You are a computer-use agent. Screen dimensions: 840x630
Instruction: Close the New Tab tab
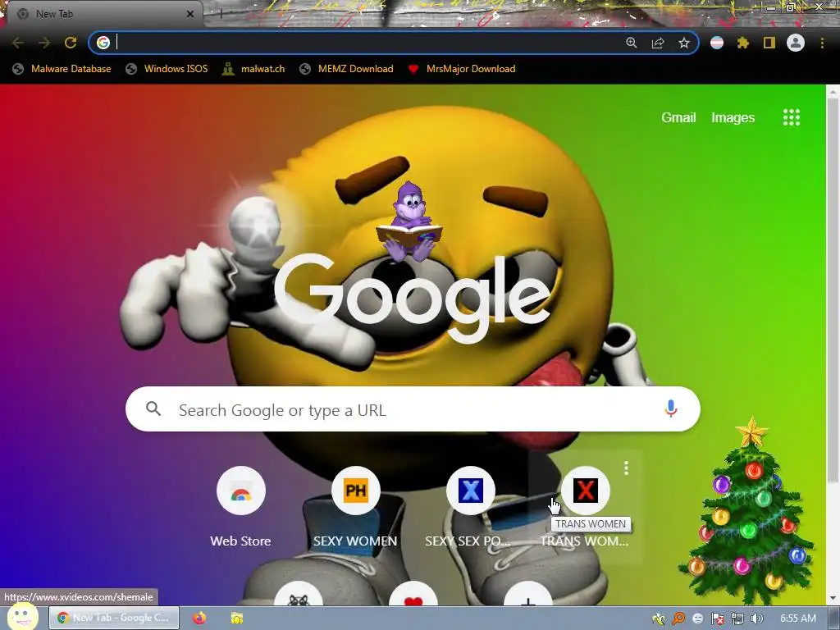tap(190, 14)
